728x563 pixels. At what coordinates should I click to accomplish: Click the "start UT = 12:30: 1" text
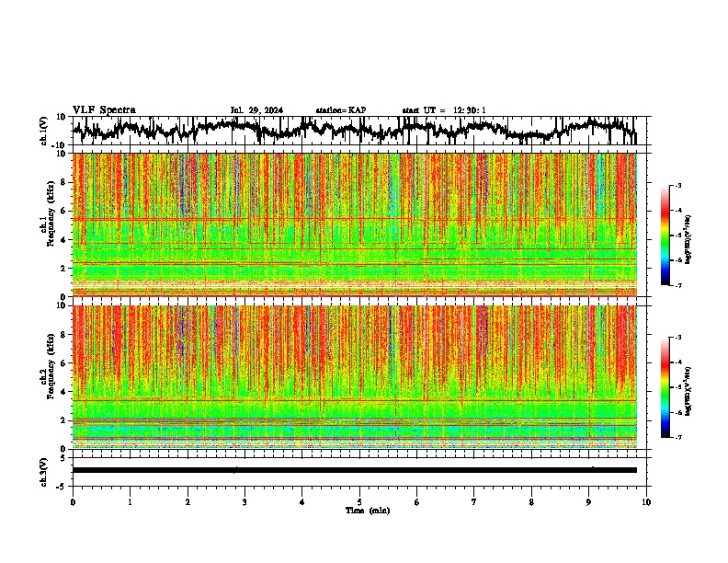(x=444, y=110)
